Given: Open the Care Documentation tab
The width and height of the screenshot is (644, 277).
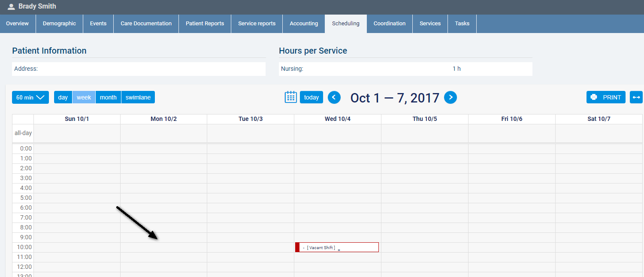Looking at the screenshot, I should [x=146, y=24].
